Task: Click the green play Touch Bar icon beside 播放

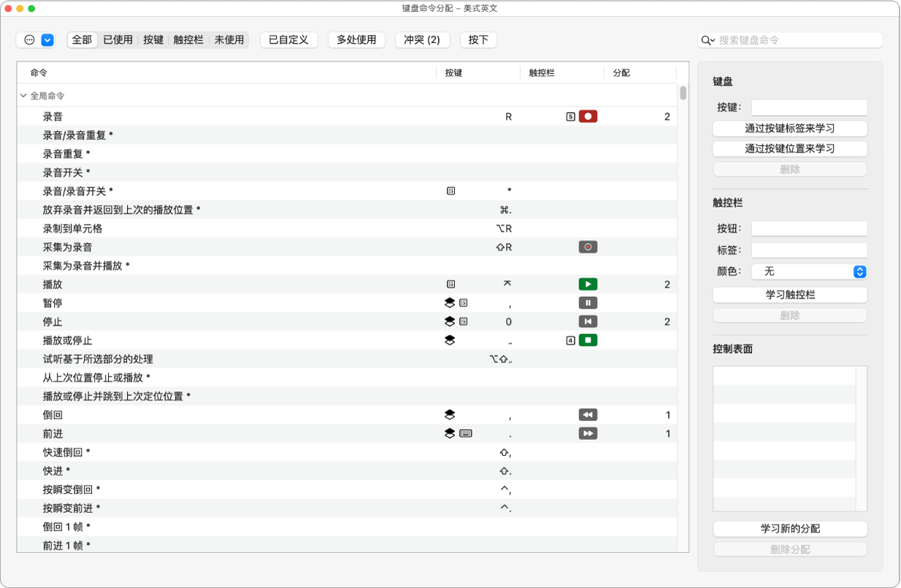Action: (x=588, y=284)
